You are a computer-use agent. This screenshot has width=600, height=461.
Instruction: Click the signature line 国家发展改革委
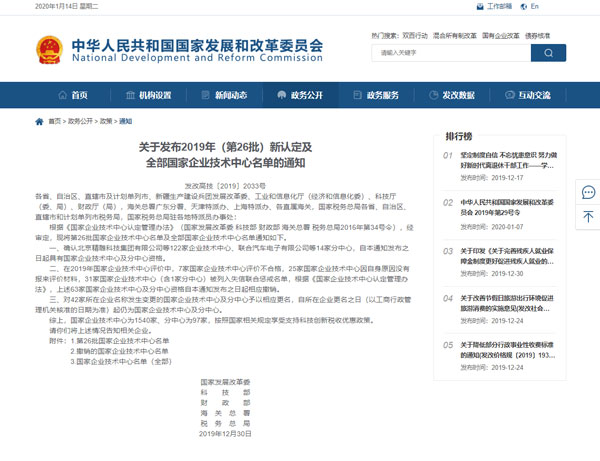(x=225, y=382)
